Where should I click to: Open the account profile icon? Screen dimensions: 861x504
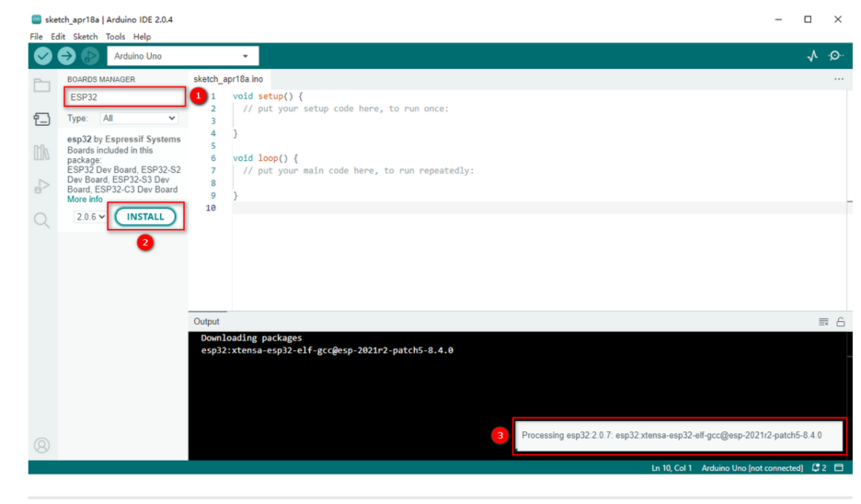click(x=41, y=445)
